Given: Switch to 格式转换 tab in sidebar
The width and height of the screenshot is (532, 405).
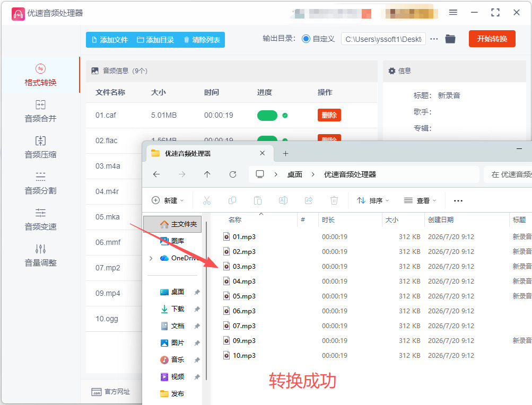Looking at the screenshot, I should [x=40, y=75].
